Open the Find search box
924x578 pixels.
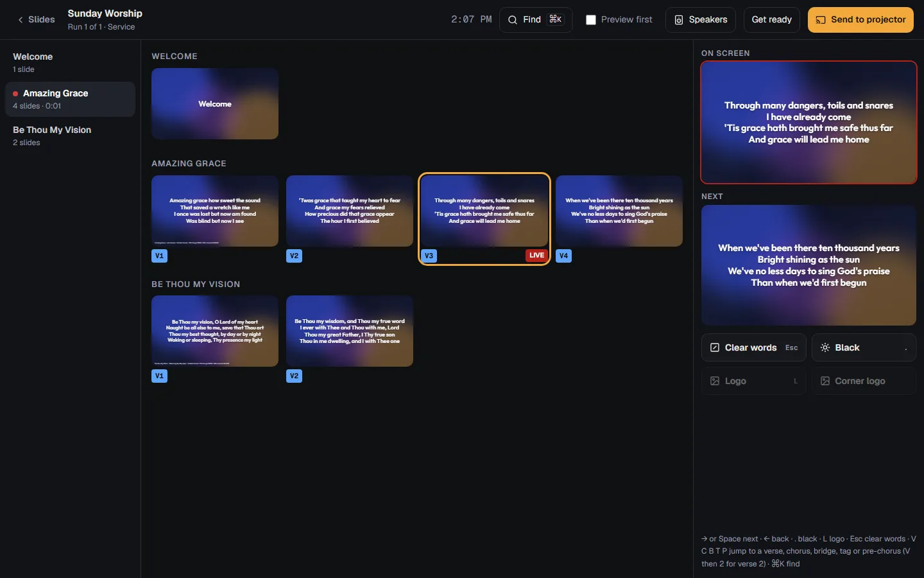(x=536, y=20)
